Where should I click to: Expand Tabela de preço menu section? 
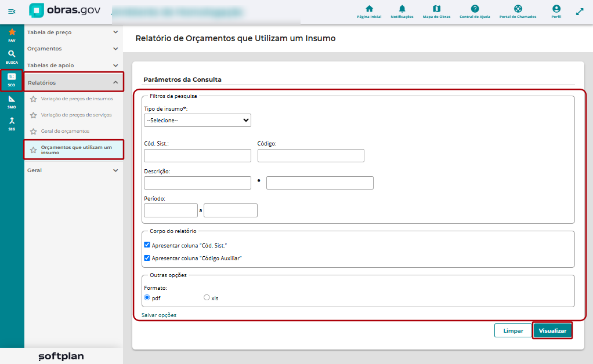[x=73, y=32]
